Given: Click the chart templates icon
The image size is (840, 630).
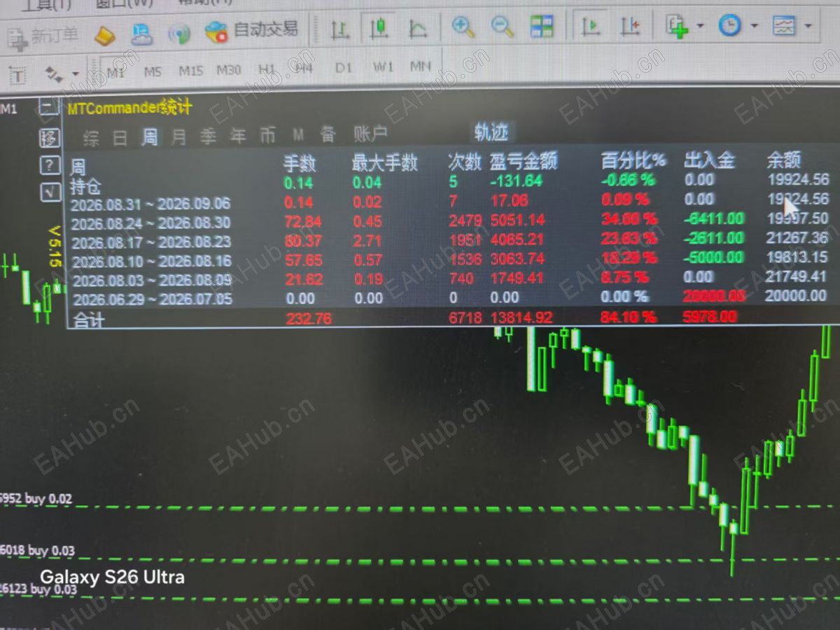Looking at the screenshot, I should coord(784,26).
